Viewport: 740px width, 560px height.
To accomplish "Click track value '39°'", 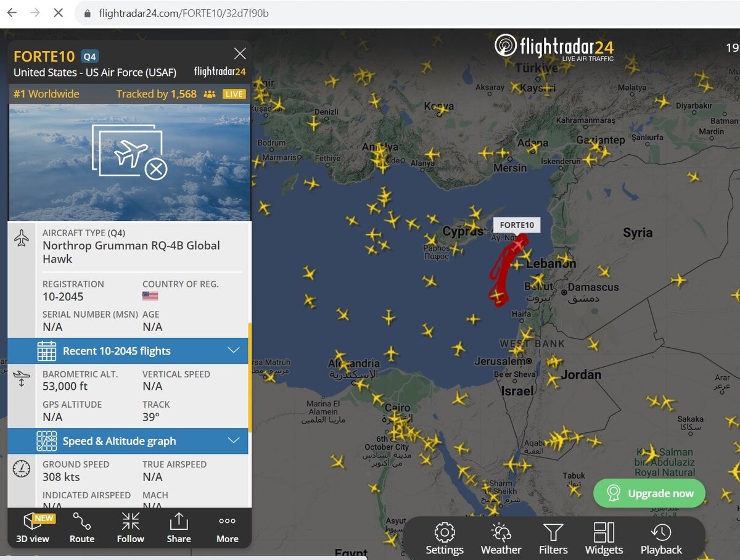I will (151, 417).
